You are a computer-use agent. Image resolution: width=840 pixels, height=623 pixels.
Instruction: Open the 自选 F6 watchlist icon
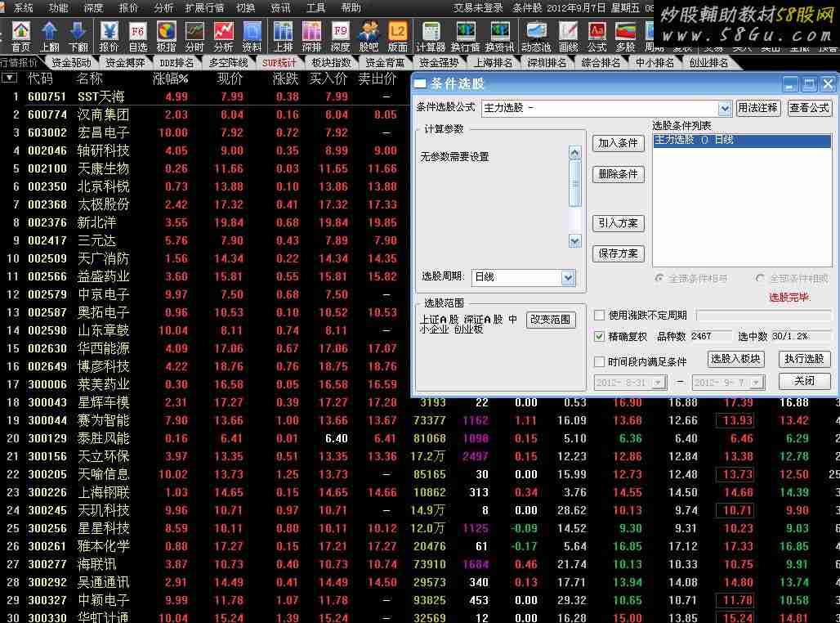(x=137, y=35)
